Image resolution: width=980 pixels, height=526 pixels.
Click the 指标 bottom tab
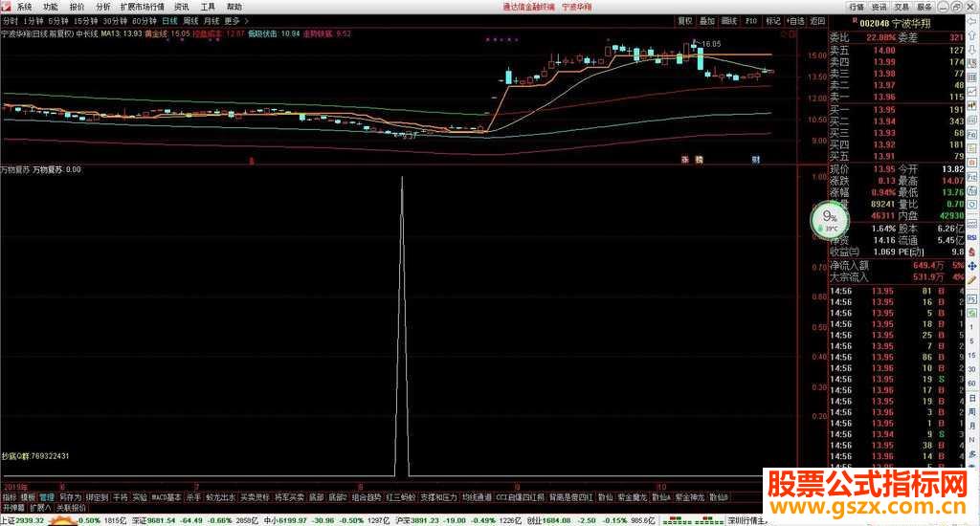point(10,498)
